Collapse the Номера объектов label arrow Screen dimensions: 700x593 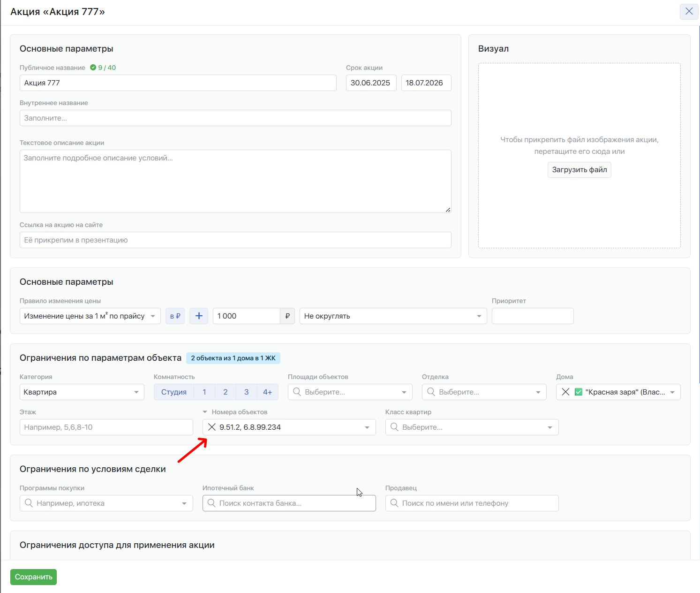205,412
